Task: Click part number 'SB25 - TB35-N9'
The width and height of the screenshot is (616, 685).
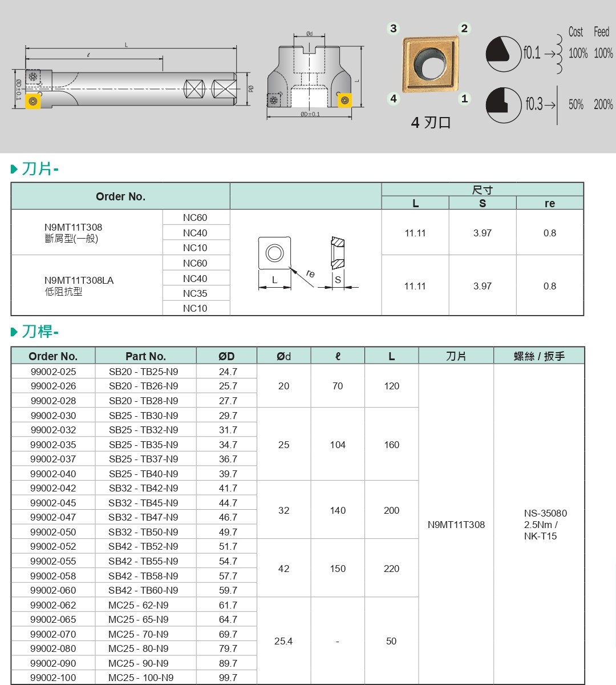Action: [x=143, y=445]
